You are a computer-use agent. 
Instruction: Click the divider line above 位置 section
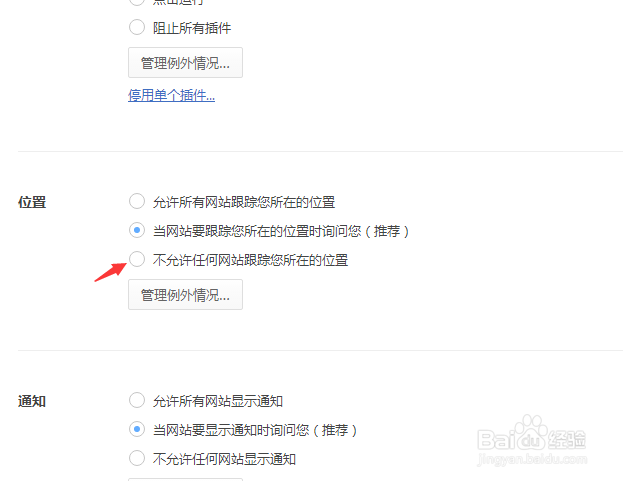coord(320,151)
